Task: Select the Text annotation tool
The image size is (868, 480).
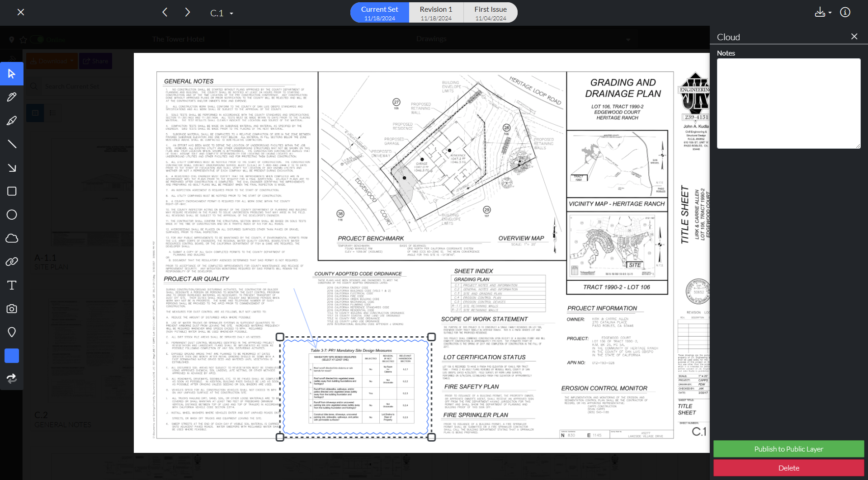Action: (12, 285)
